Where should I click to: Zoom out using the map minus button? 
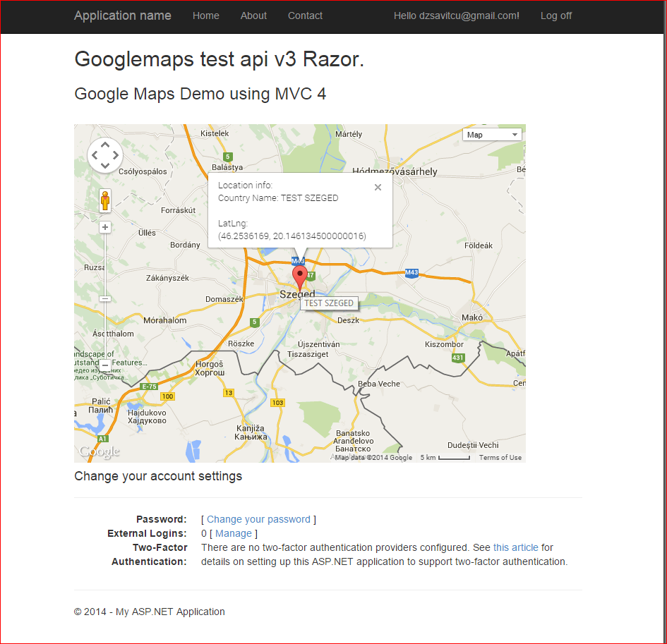105,365
